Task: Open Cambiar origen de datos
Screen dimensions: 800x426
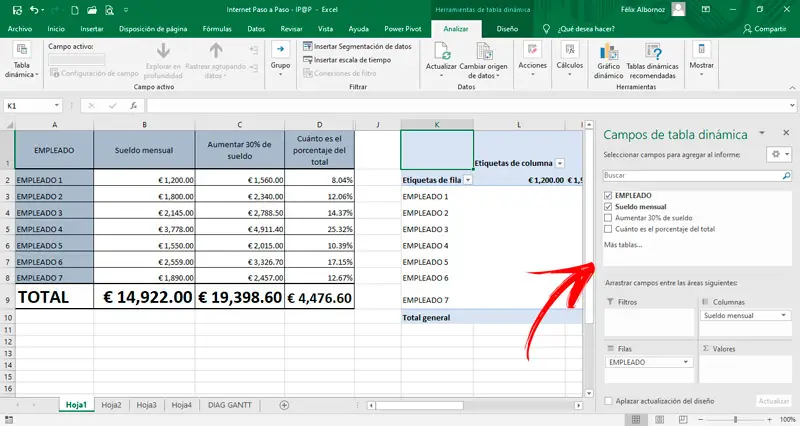Action: [x=485, y=58]
